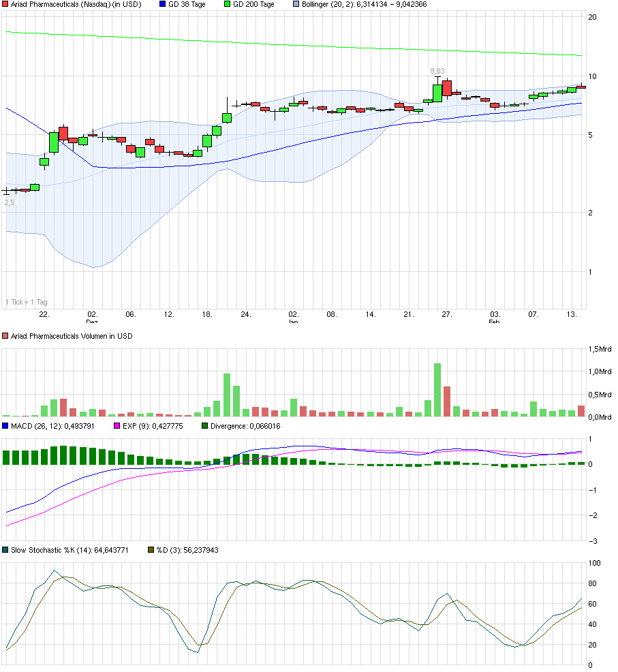This screenshot has height=672, width=618.
Task: Click the Feb axis label
Action: 494,321
